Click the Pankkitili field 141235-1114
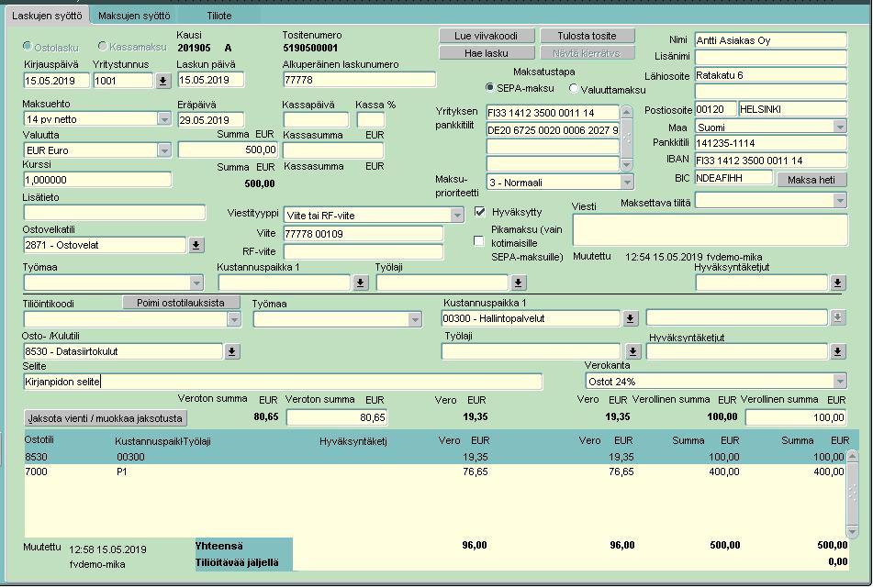Screen dimensions: 873x588 [770, 143]
